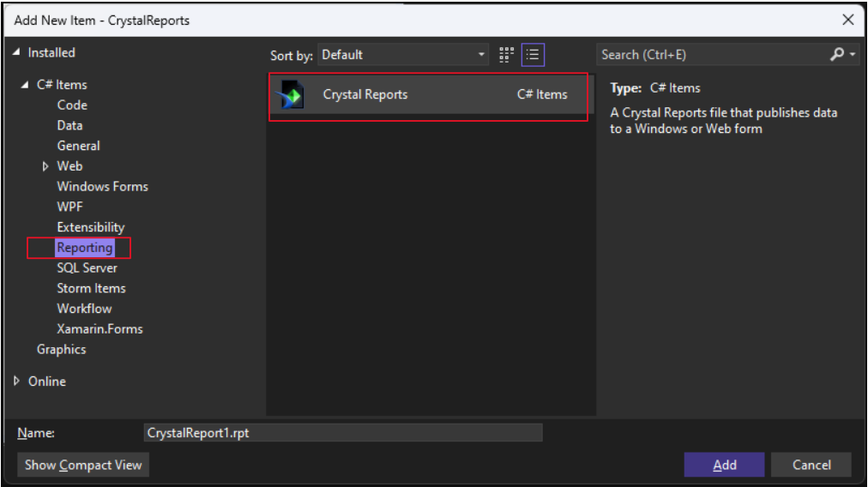
Task: Select the Installed tree label
Action: [51, 52]
